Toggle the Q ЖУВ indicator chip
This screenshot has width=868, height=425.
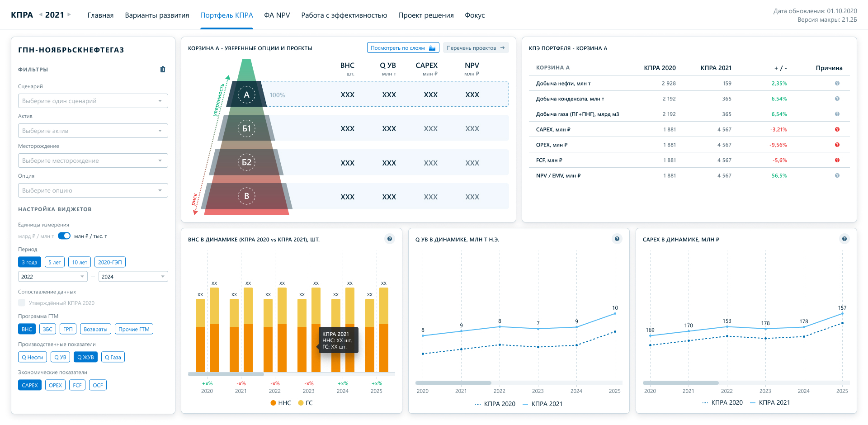[x=85, y=357]
